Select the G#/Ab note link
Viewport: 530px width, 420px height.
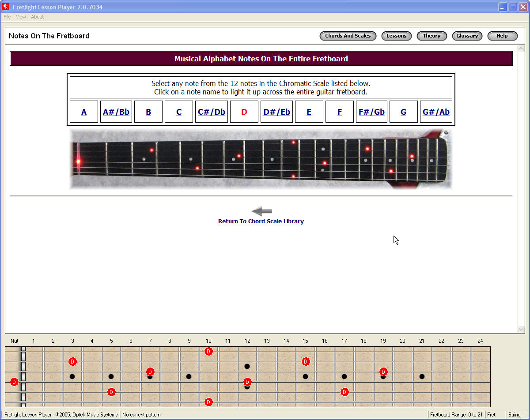tap(436, 112)
